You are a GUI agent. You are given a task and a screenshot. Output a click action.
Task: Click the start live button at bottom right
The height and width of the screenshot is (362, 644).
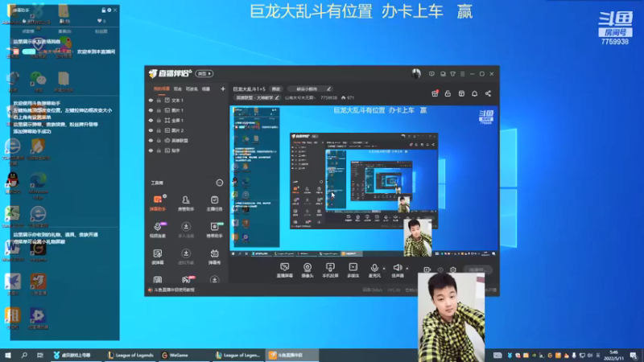(x=479, y=269)
